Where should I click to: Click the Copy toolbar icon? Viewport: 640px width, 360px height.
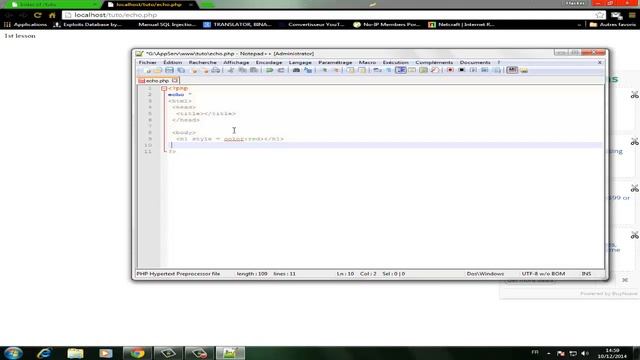pyautogui.click(x=242, y=70)
